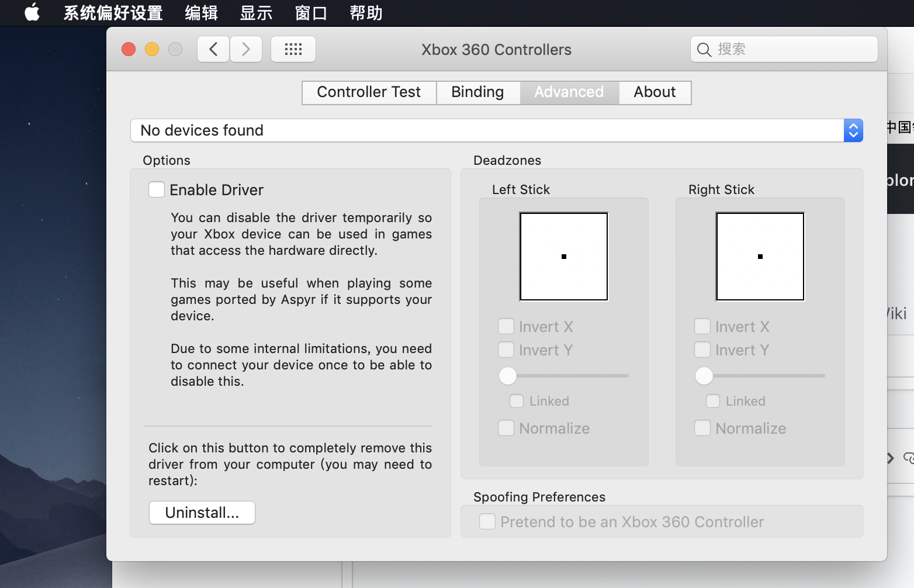This screenshot has width=914, height=588.
Task: Go to the About tab
Action: pos(654,92)
